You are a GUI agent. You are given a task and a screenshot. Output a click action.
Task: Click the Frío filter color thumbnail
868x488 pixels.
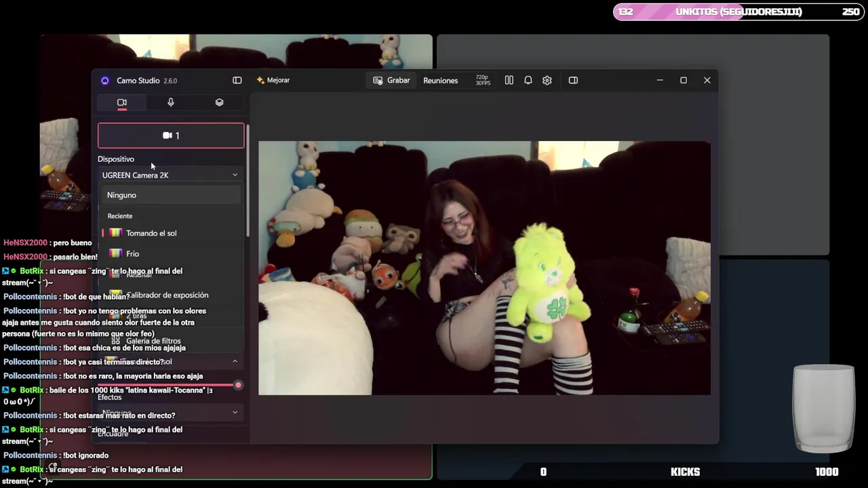pyautogui.click(x=115, y=253)
